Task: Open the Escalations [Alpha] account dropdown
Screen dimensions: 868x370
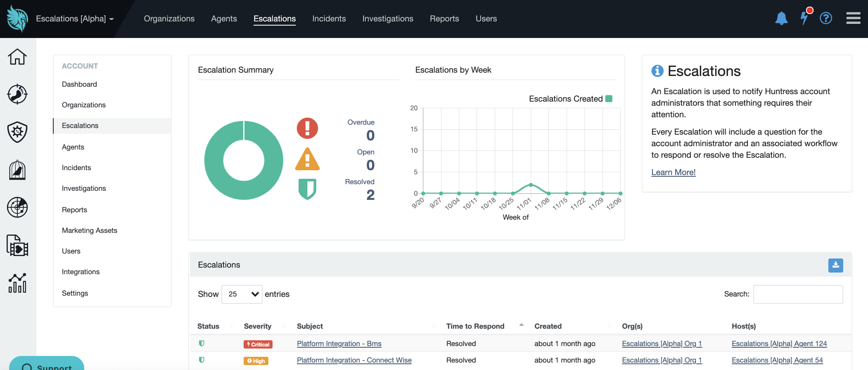Action: tap(75, 19)
